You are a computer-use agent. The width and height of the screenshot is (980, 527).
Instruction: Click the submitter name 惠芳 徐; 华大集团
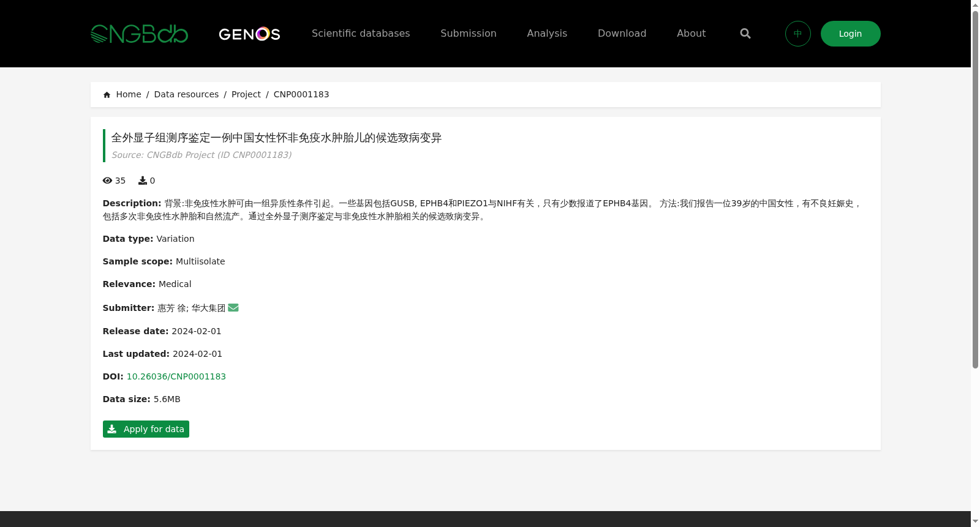(x=192, y=308)
